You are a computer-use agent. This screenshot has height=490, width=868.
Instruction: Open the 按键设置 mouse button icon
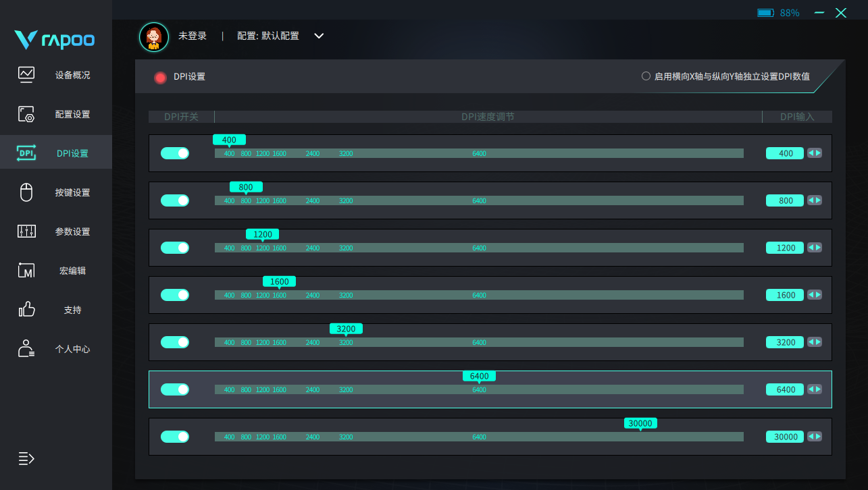[x=26, y=192]
